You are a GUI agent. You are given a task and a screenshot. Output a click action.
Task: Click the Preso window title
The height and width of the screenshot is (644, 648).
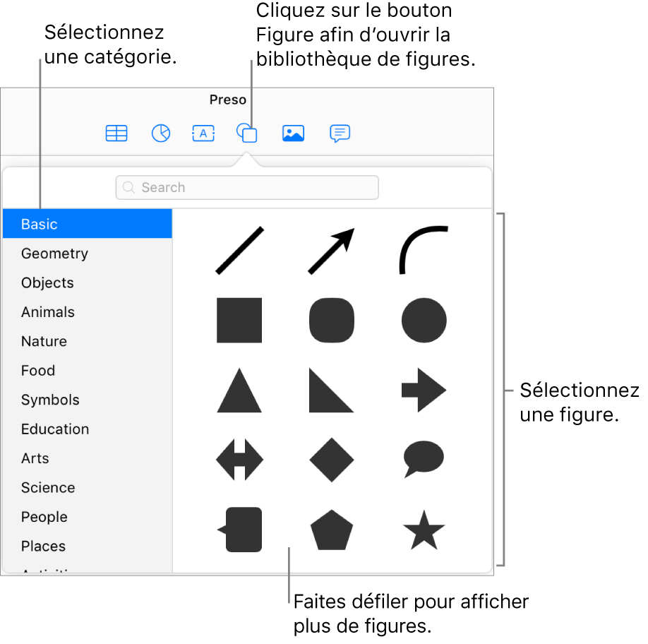(x=228, y=100)
